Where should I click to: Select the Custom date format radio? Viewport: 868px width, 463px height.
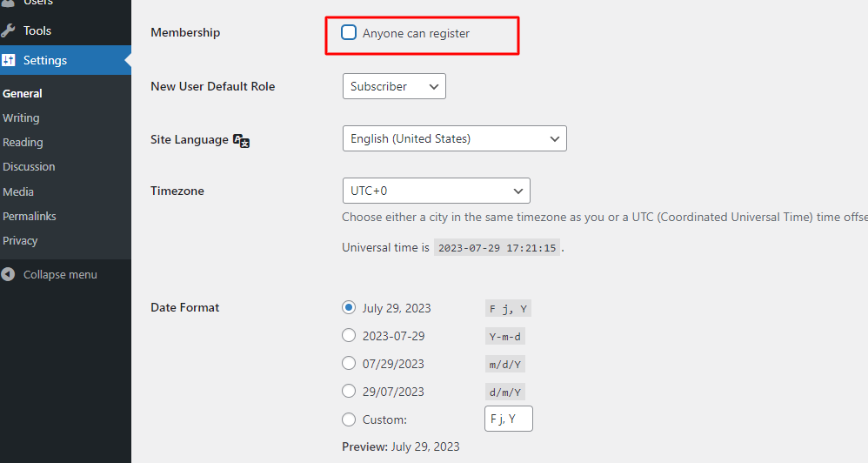[349, 419]
